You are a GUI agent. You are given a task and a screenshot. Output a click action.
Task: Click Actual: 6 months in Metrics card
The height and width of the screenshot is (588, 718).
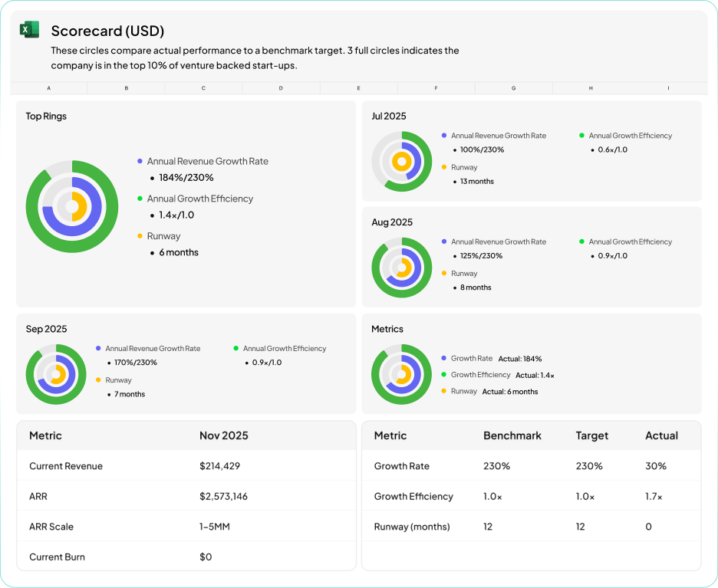(x=510, y=392)
